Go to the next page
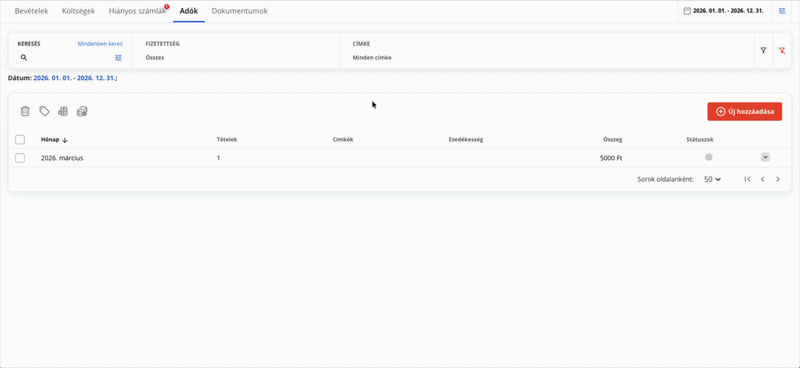The width and height of the screenshot is (800, 368). coord(778,179)
